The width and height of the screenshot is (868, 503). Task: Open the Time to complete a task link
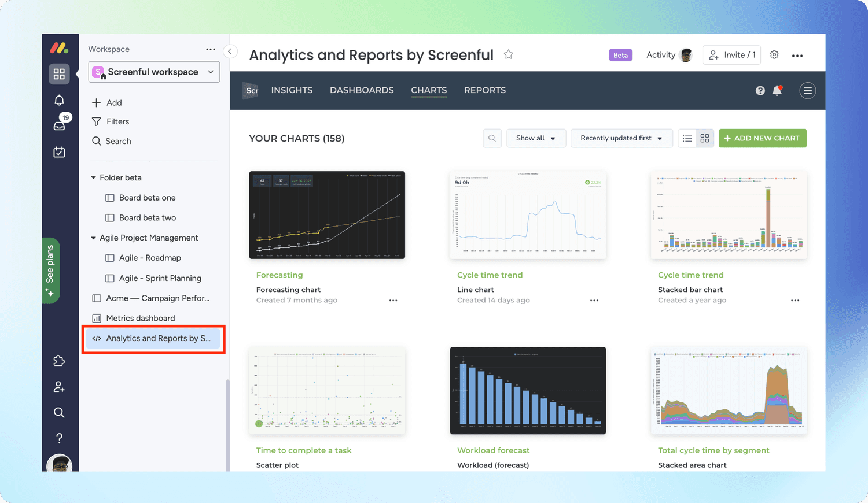(304, 450)
